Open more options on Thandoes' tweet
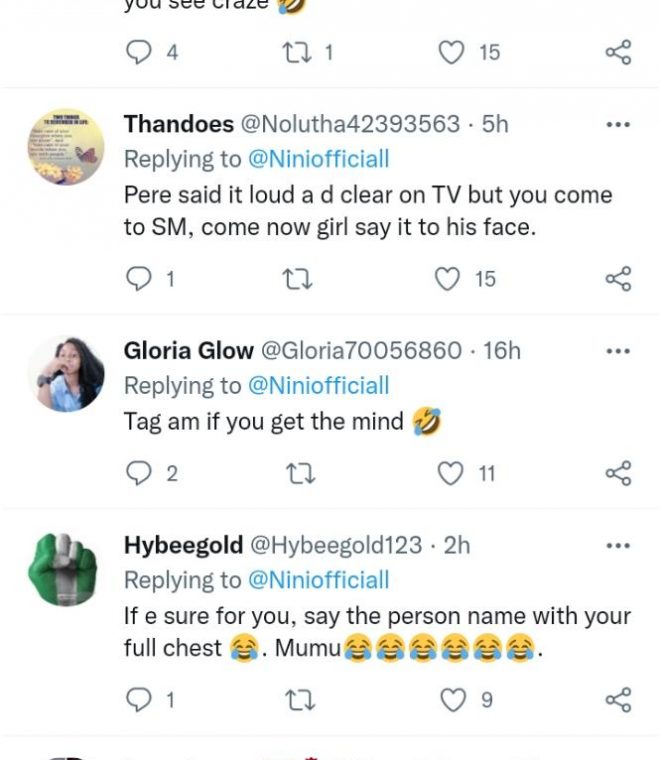660x760 pixels. (x=619, y=125)
